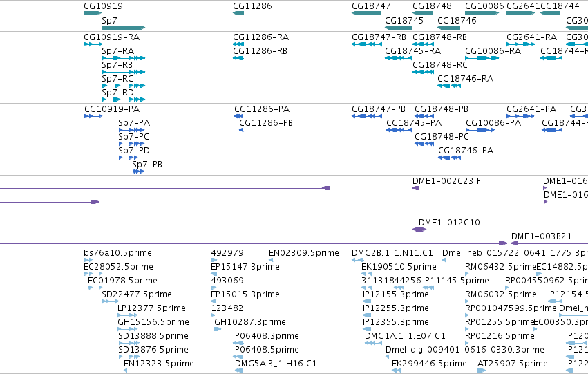The height and width of the screenshot is (374, 588).
Task: Click the CG2641-PA label
Action: (531, 109)
